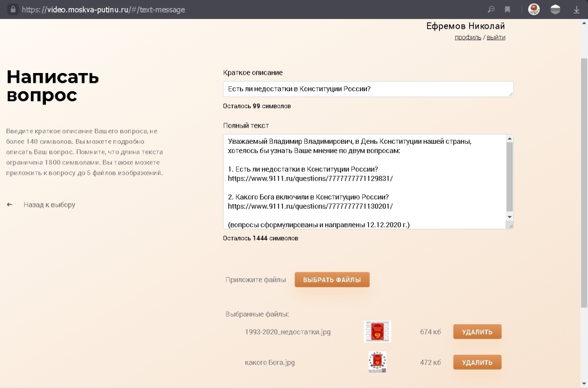The image size is (588, 388).
Task: Click the zoom-out magnifier icon in address bar
Action: point(492,10)
